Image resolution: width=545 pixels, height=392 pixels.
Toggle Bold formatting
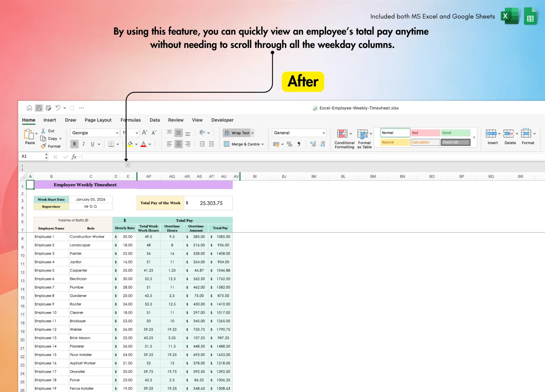(74, 144)
